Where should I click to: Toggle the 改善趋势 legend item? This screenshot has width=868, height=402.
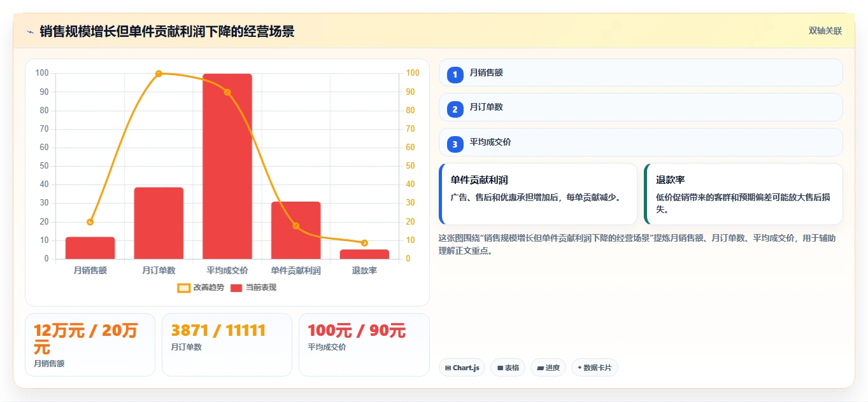(x=201, y=288)
